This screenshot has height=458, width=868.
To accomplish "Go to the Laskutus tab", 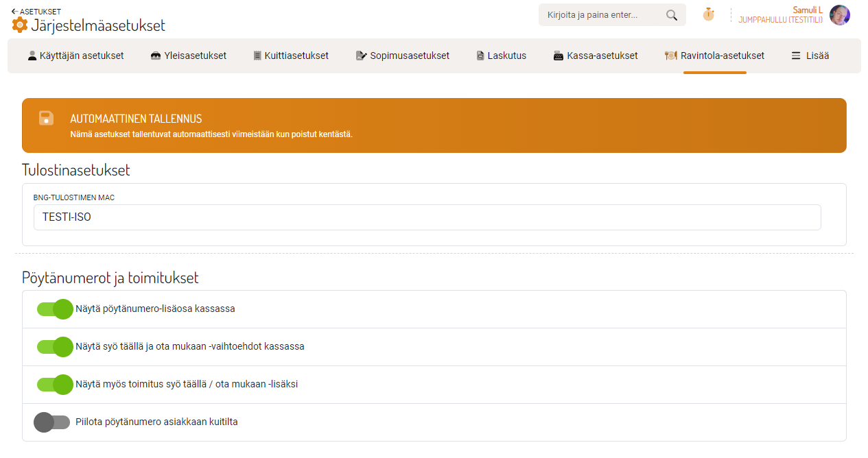I will pos(501,56).
